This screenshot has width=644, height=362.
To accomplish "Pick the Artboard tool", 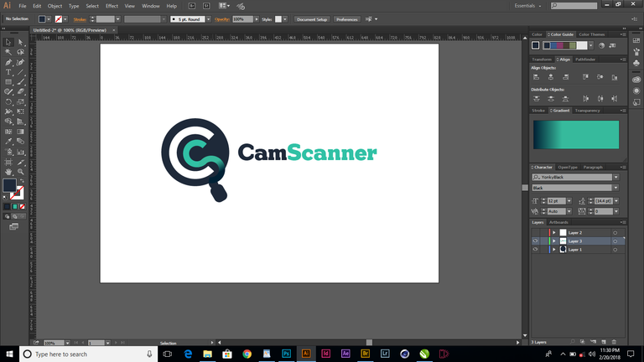I will (x=8, y=162).
